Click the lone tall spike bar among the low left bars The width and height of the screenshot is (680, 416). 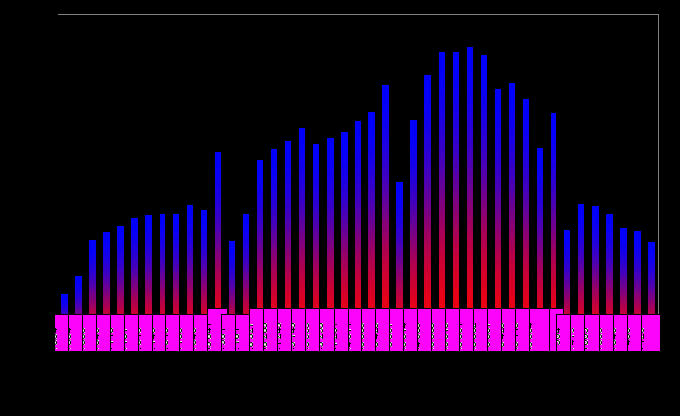coord(218,230)
